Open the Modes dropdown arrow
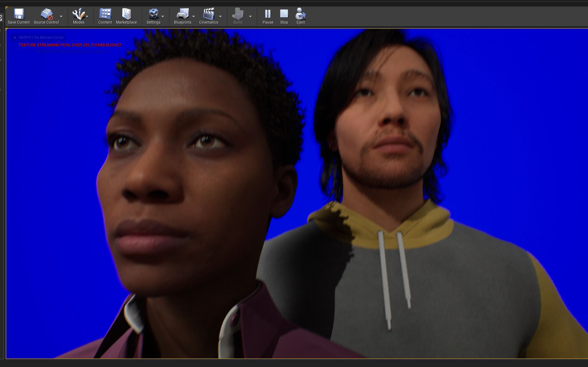 point(87,16)
